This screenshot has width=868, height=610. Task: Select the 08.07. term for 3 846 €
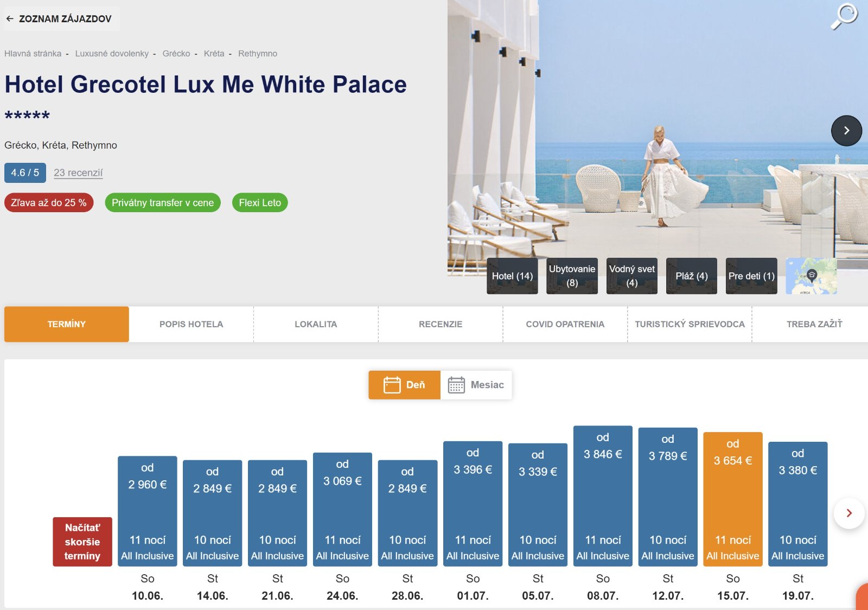click(602, 496)
